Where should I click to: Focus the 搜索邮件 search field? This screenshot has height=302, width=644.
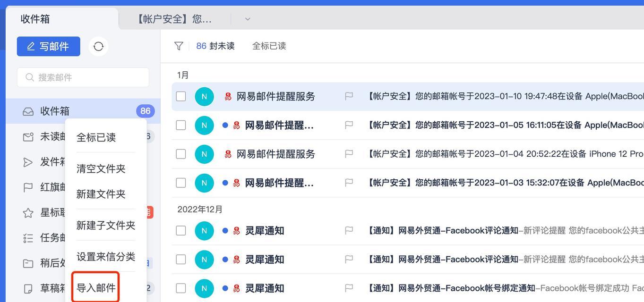click(83, 77)
